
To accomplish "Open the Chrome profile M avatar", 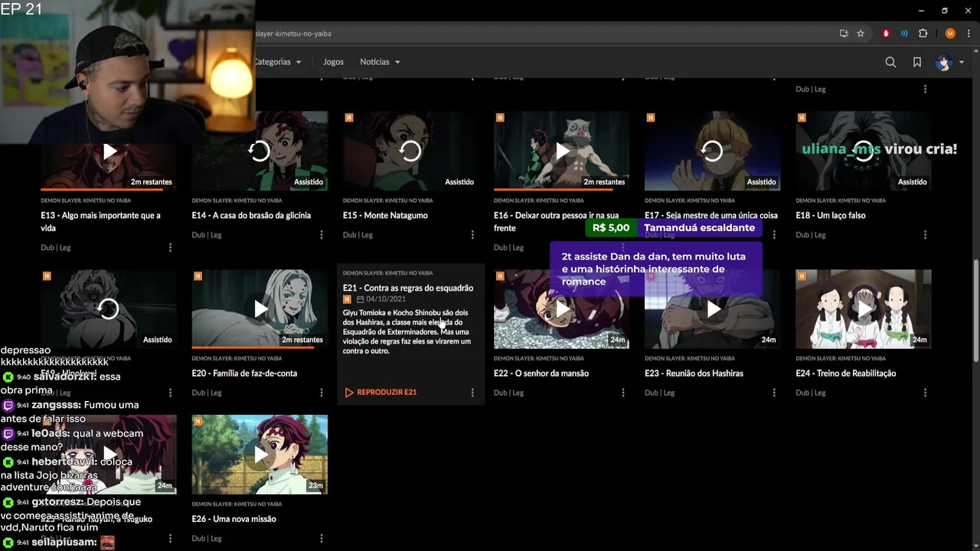I will (x=950, y=34).
